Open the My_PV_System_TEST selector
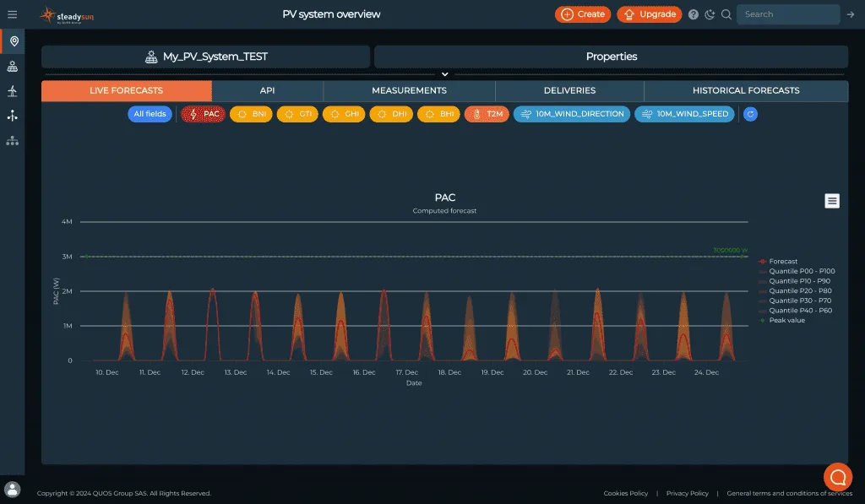The width and height of the screenshot is (865, 504). [205, 56]
